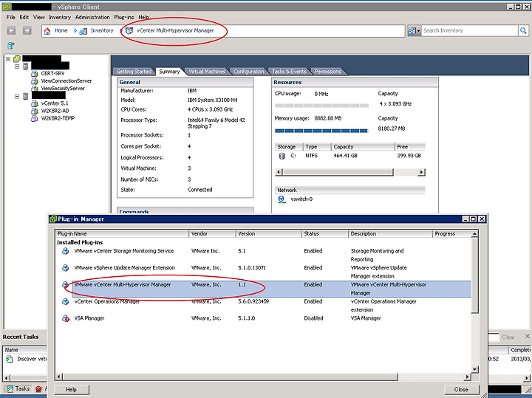Screen dimensions: 532x398
Task: Click plug-in list scroll up arrow
Action: click(474, 233)
